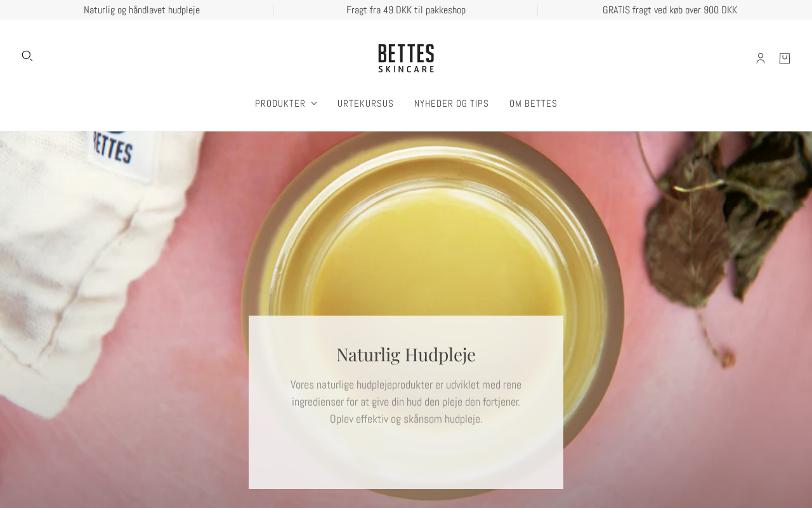Click the 'Naturlig Hudpleje' heading
Screen dimensions: 812x508
pyautogui.click(x=406, y=354)
